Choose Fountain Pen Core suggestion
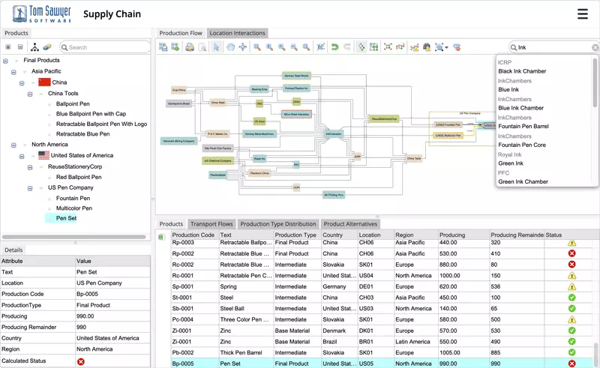The image size is (600, 368). click(522, 145)
